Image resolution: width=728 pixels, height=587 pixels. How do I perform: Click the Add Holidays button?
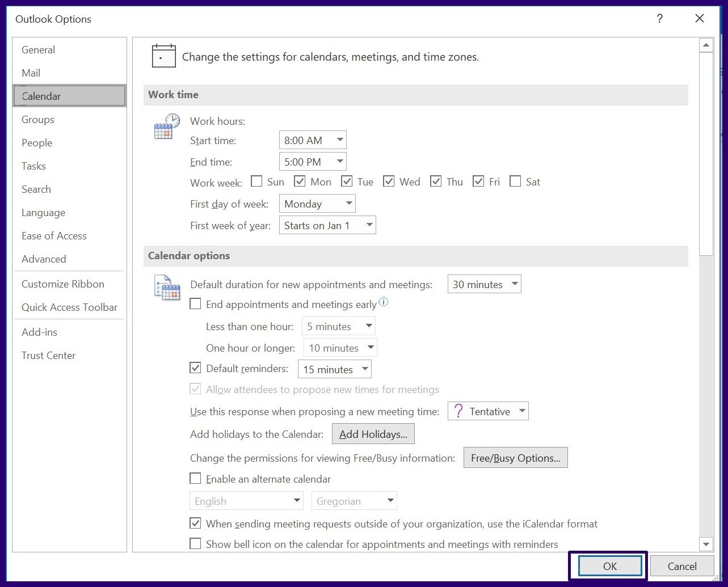coord(373,434)
